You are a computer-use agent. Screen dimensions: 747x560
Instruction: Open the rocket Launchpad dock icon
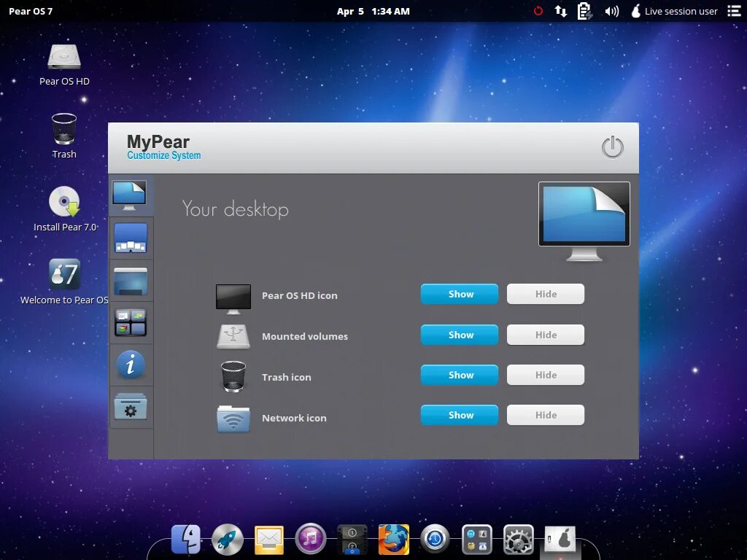point(228,539)
